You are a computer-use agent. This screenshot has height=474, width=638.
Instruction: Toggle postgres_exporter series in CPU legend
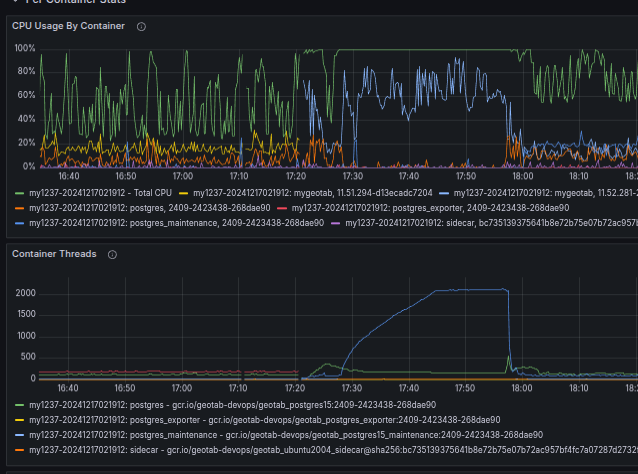[430, 208]
